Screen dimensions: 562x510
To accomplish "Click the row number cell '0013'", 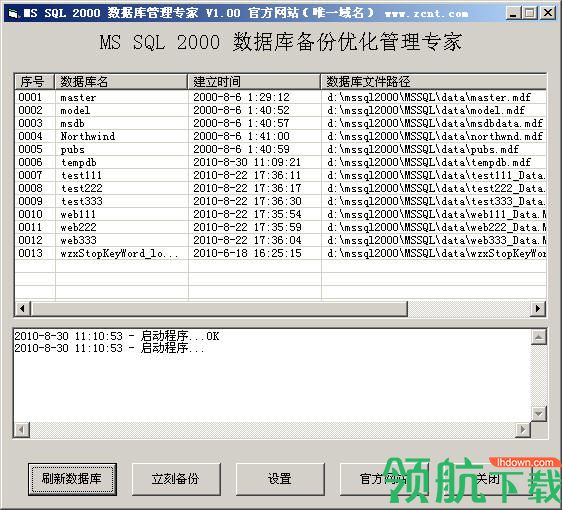I will click(30, 253).
